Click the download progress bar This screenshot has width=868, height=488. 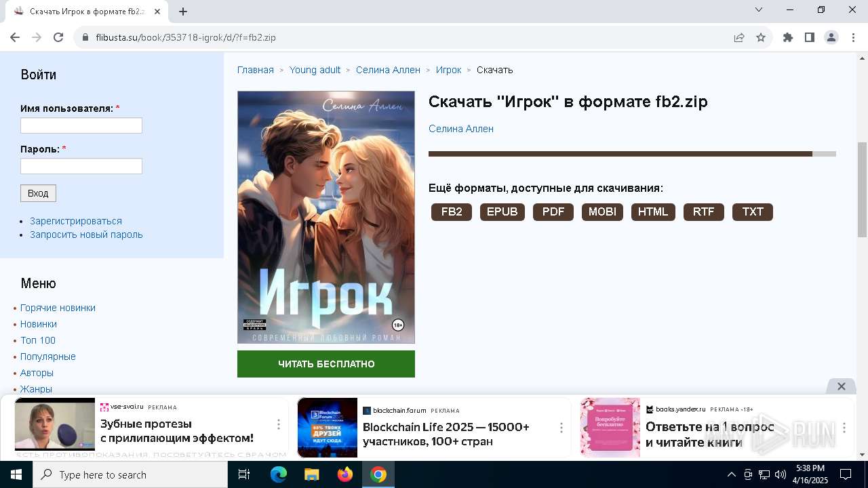632,154
